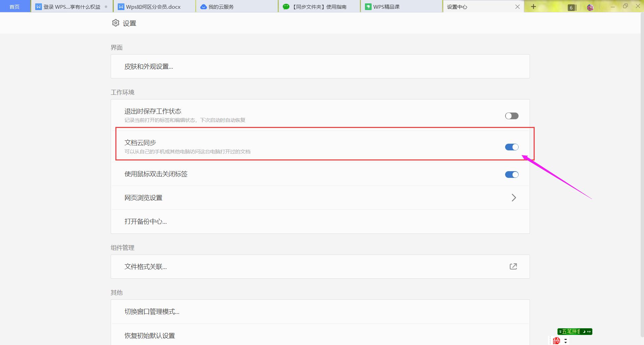
Task: Open 文件格式关联 via its external link icon
Action: click(x=513, y=266)
